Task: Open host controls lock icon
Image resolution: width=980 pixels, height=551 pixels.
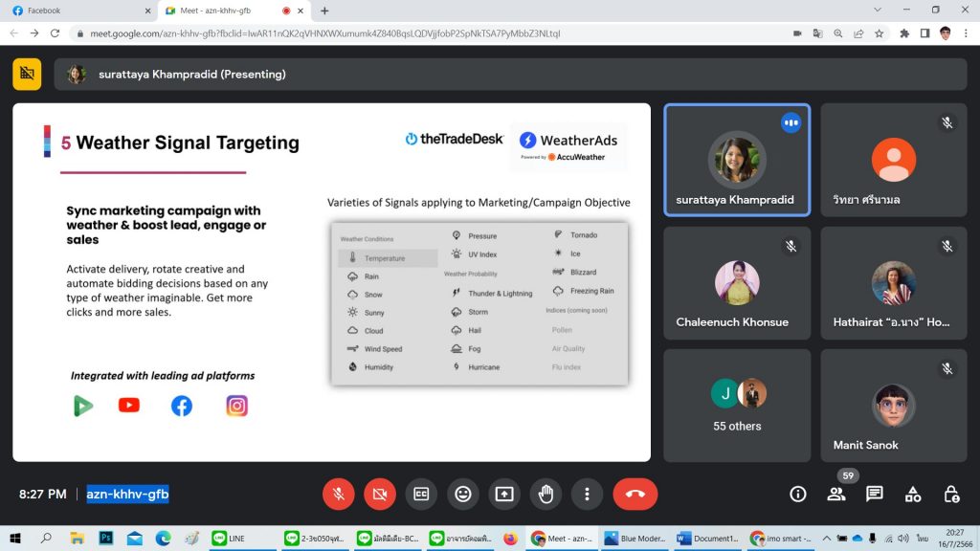Action: click(951, 494)
